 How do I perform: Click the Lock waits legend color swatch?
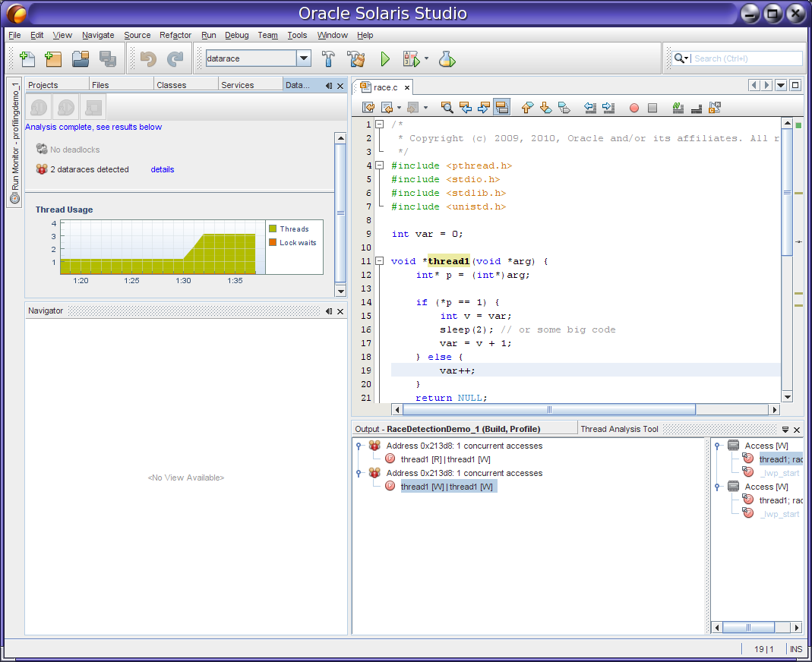coord(273,242)
